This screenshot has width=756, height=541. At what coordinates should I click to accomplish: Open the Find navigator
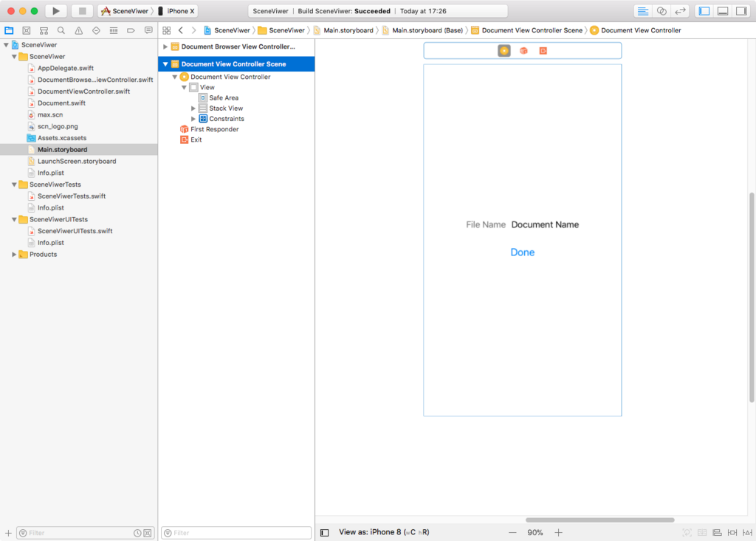tap(61, 30)
